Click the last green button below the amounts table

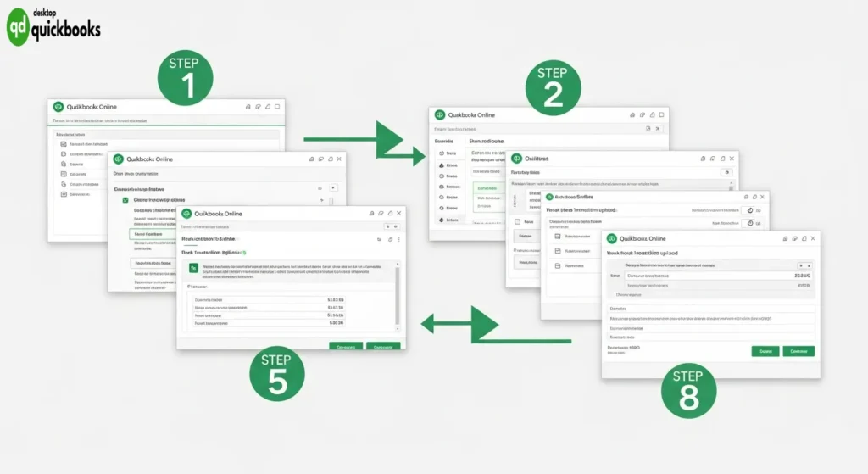[x=383, y=347]
